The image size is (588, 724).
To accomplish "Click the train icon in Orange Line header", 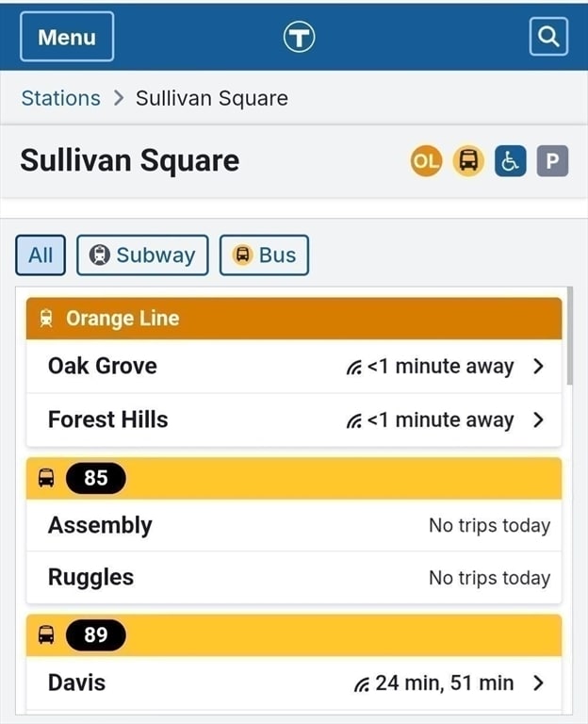I will click(45, 319).
